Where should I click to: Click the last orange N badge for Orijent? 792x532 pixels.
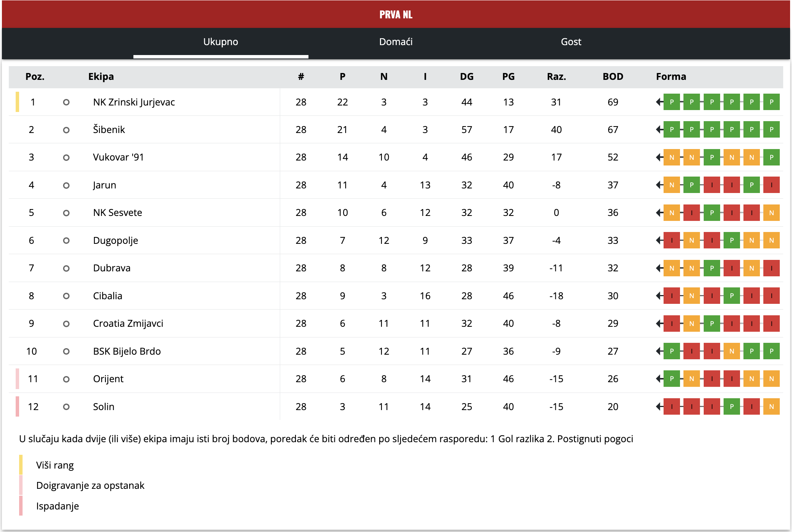coord(771,379)
